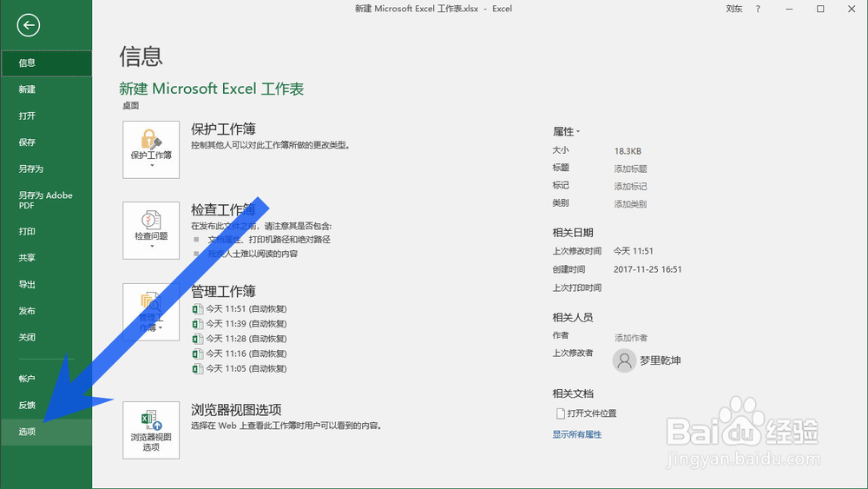The image size is (868, 489).
Task: Open the 反馈 page
Action: (x=47, y=406)
